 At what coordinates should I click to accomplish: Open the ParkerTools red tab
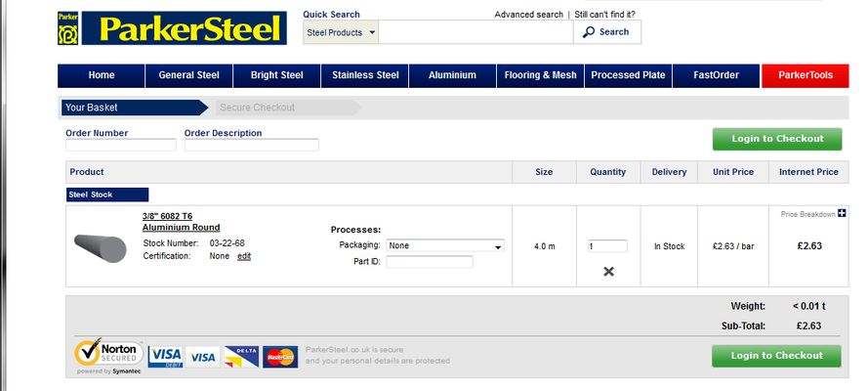click(805, 75)
